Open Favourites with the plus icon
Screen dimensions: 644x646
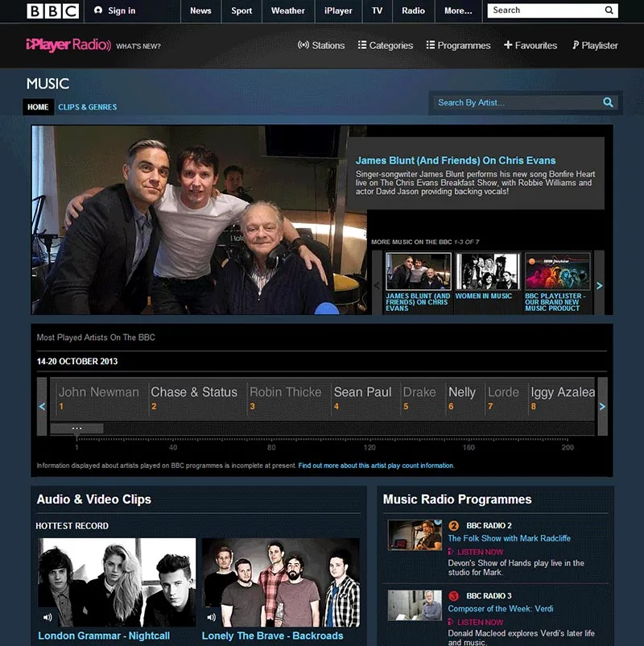(530, 45)
